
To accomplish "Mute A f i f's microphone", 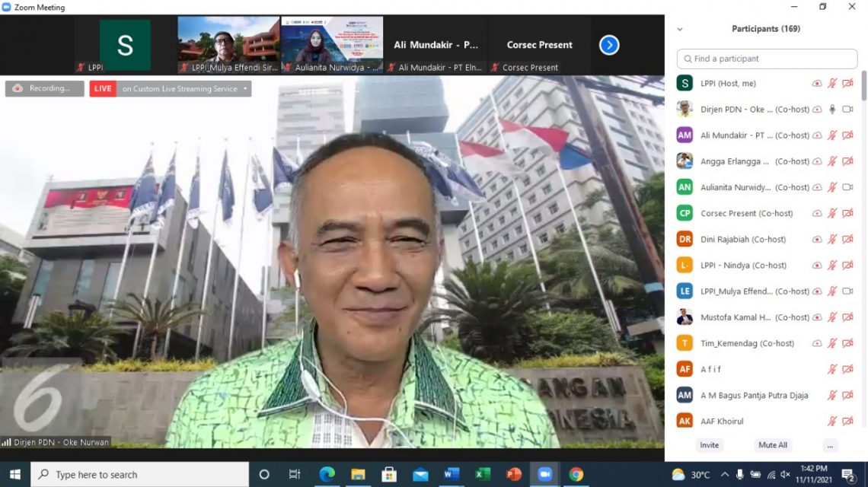I will coord(832,369).
